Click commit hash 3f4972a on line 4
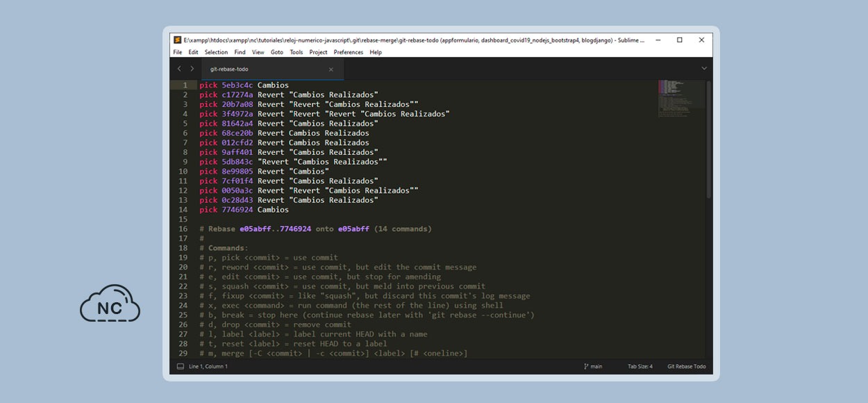This screenshot has height=403, width=868. (x=237, y=114)
